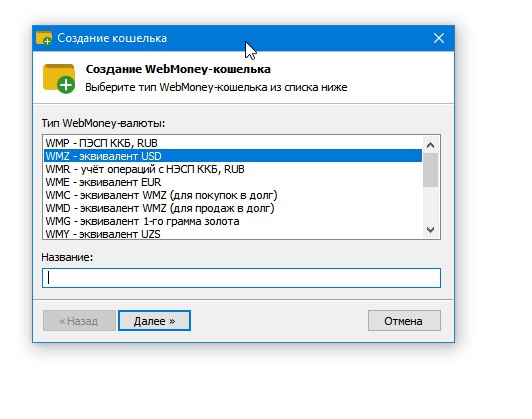This screenshot has width=532, height=419.
Task: Select WMG - эквивалент 1-го грамма золота
Action: (x=233, y=221)
